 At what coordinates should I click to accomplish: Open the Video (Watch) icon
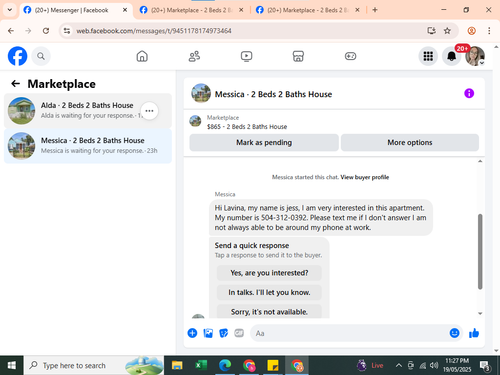(246, 56)
